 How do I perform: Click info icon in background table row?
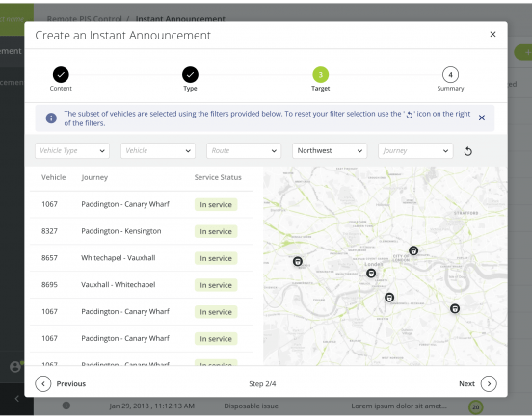(x=66, y=406)
